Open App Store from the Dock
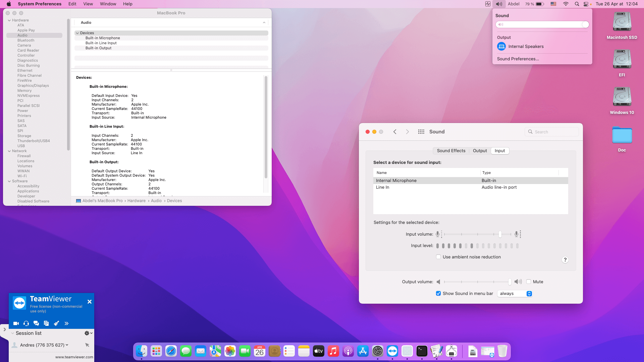Screen dimensions: 644x362 coord(363,351)
